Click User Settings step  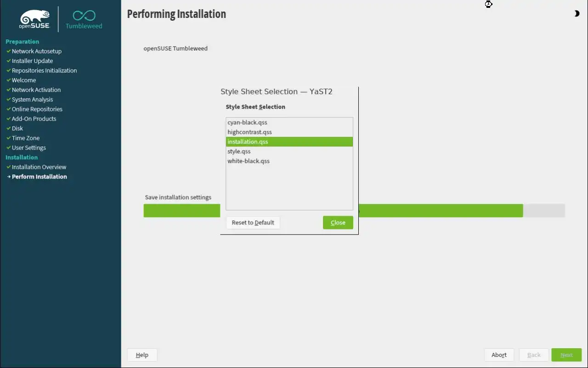click(29, 148)
